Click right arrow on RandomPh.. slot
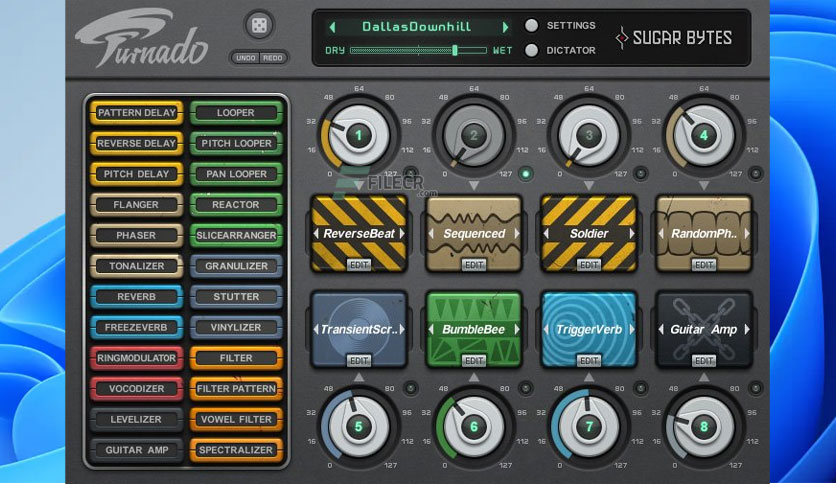836x484 pixels. pyautogui.click(x=747, y=233)
